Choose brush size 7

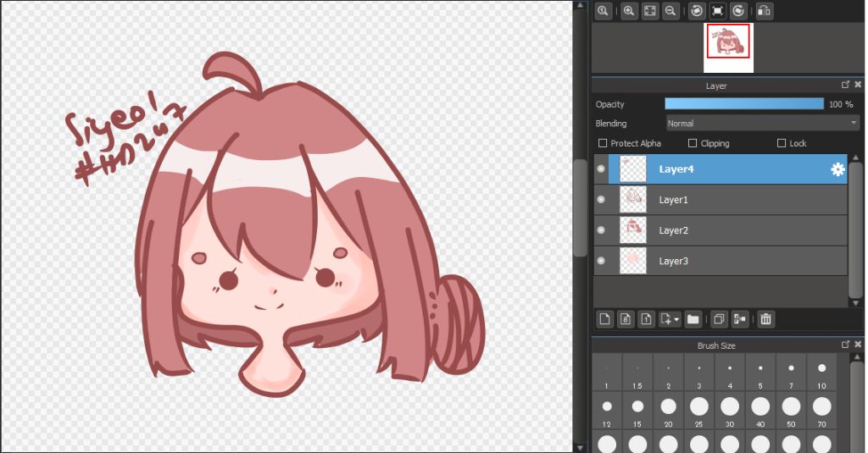(791, 373)
